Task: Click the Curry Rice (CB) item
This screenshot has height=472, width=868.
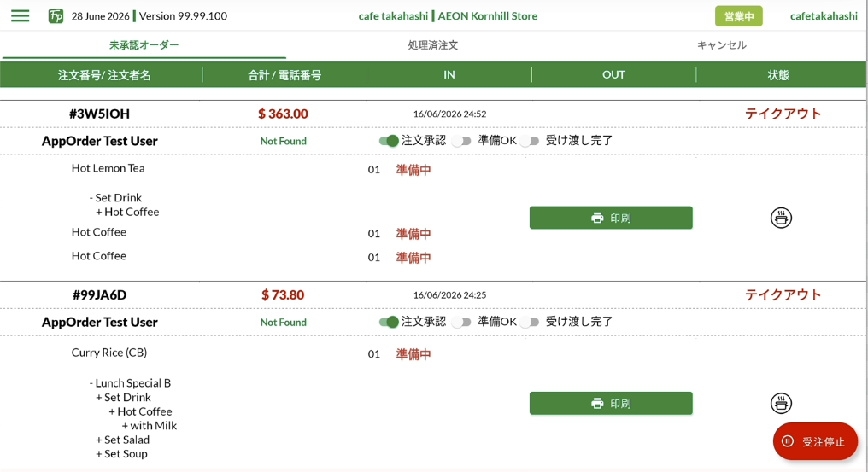Action: 109,353
